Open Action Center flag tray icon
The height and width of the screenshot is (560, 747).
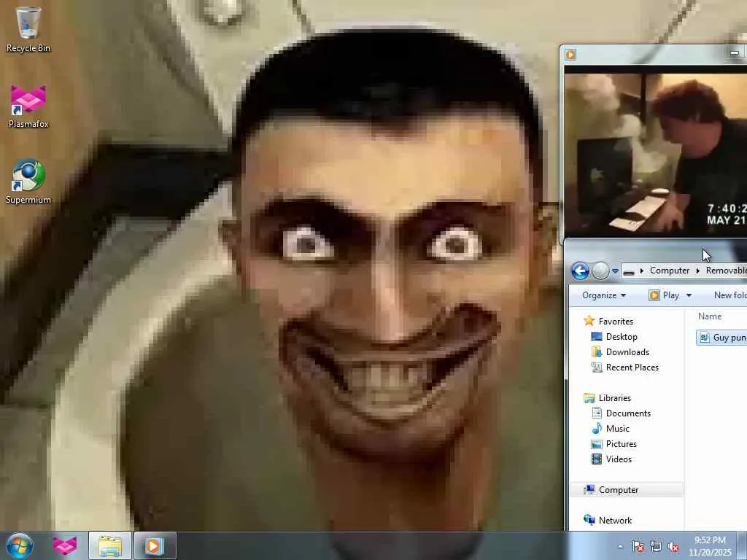(x=638, y=547)
